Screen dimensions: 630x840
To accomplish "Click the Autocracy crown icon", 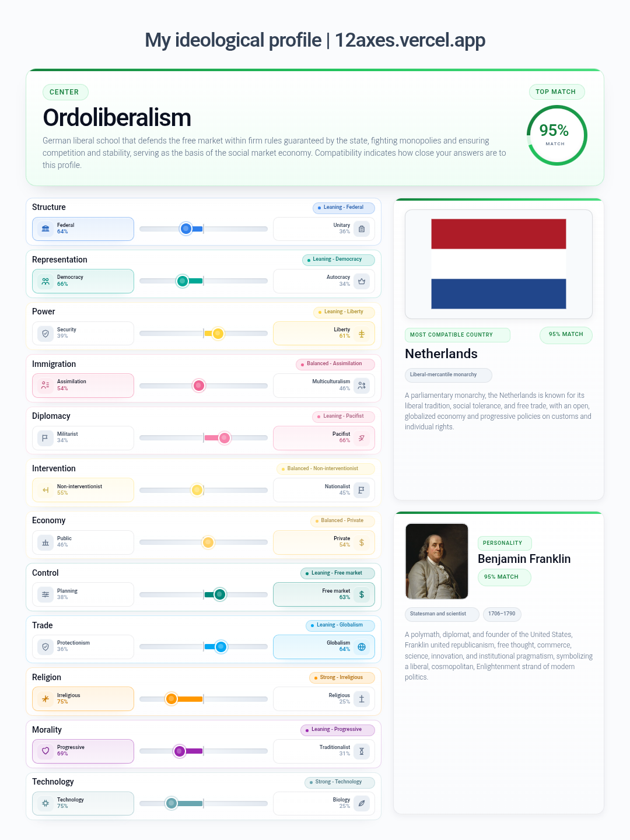I will (x=362, y=281).
